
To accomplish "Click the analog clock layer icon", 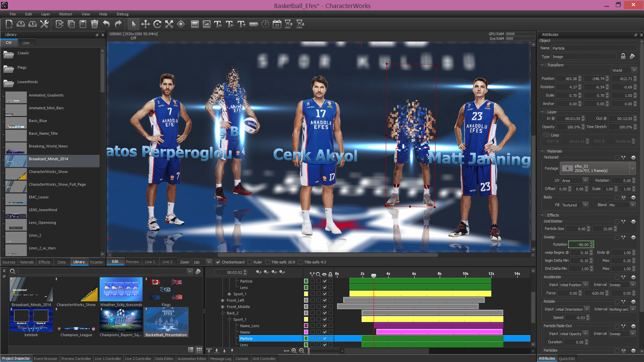I will [265, 24].
